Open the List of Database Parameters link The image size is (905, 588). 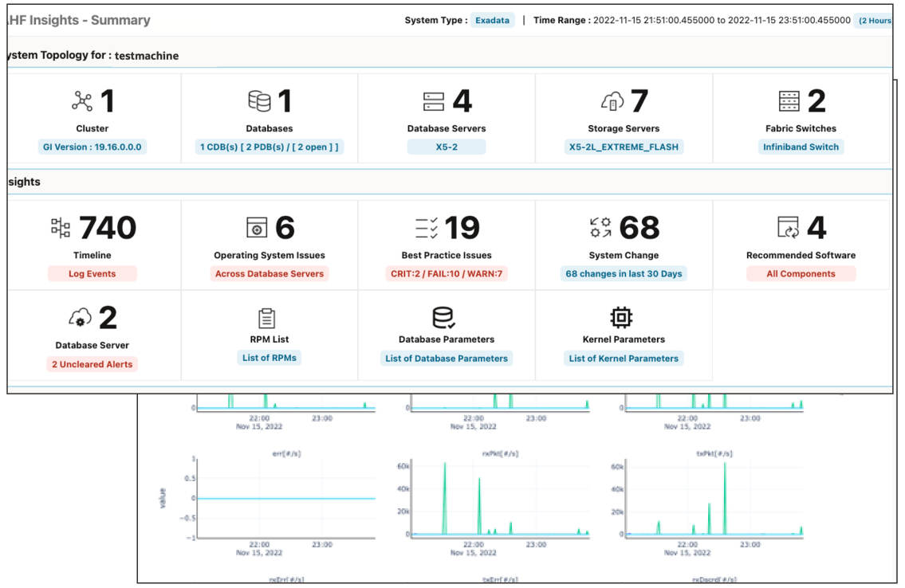[x=447, y=359]
